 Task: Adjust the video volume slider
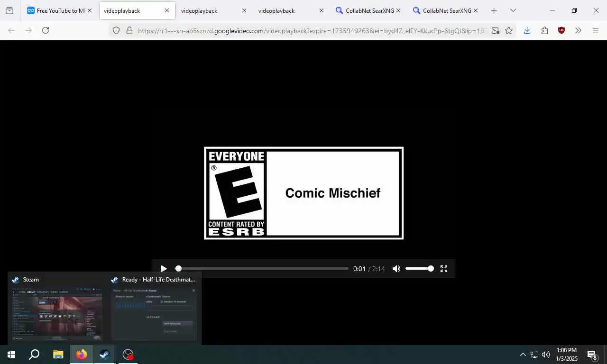419,269
